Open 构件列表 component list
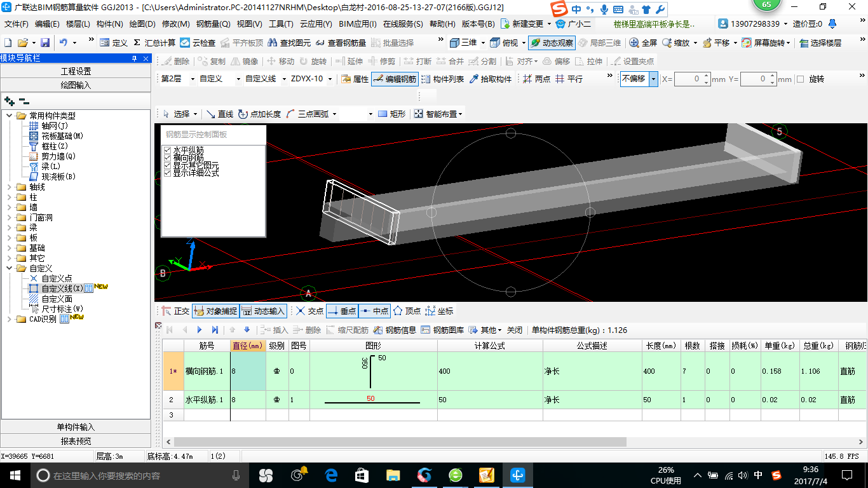The height and width of the screenshot is (488, 868). pyautogui.click(x=442, y=79)
